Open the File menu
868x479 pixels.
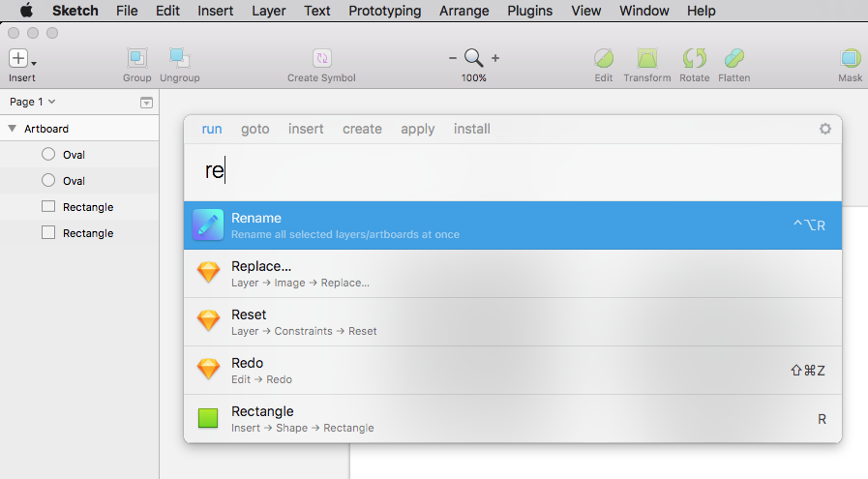coord(127,11)
